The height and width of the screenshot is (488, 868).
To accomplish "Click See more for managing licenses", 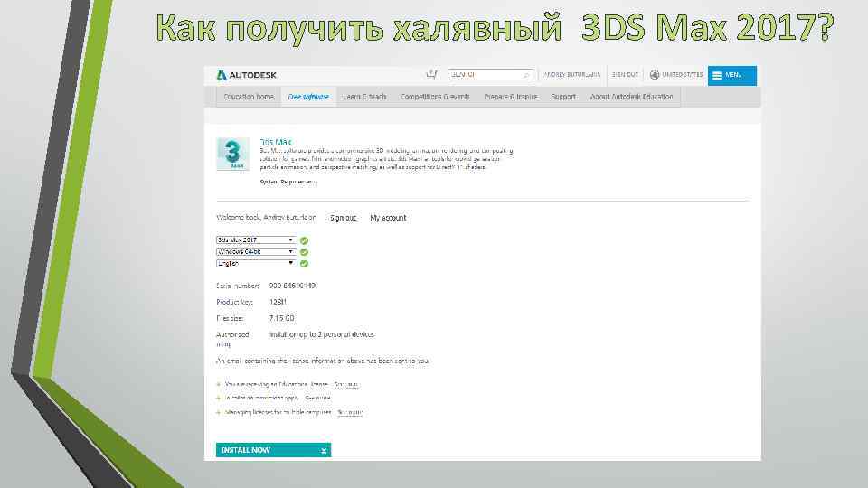I will [x=350, y=412].
